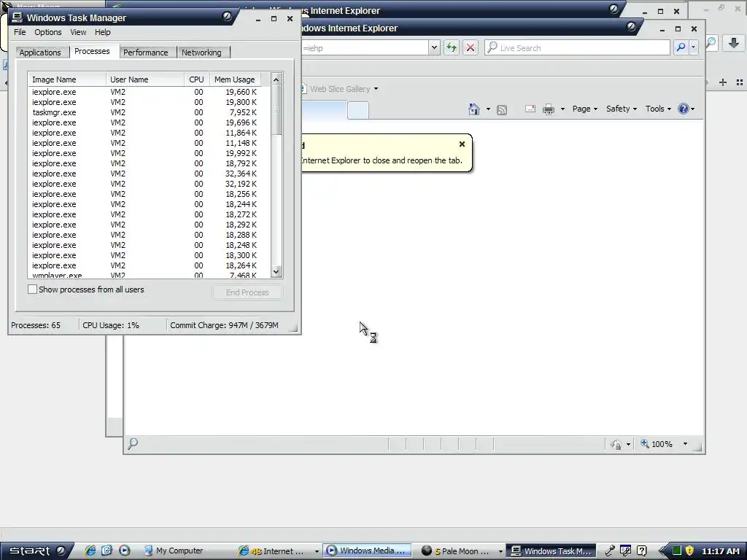
Task: Open the View menu in Task Manager
Action: 79,32
